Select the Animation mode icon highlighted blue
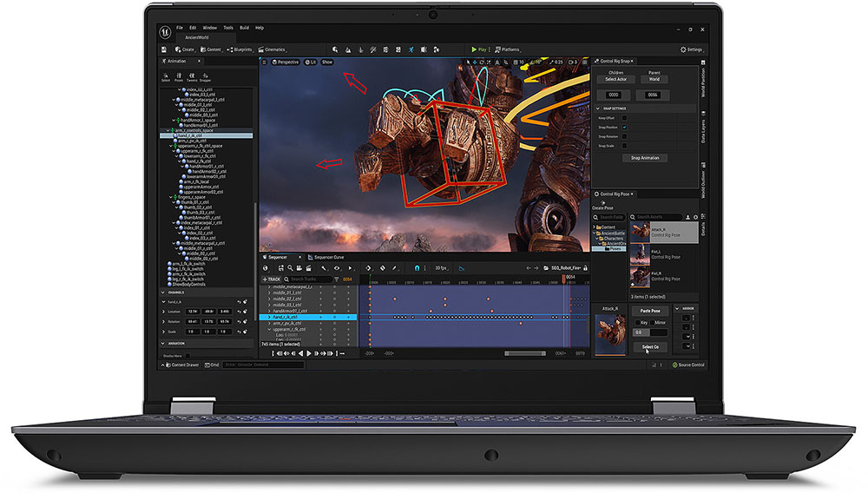The height and width of the screenshot is (493, 868). [x=411, y=49]
